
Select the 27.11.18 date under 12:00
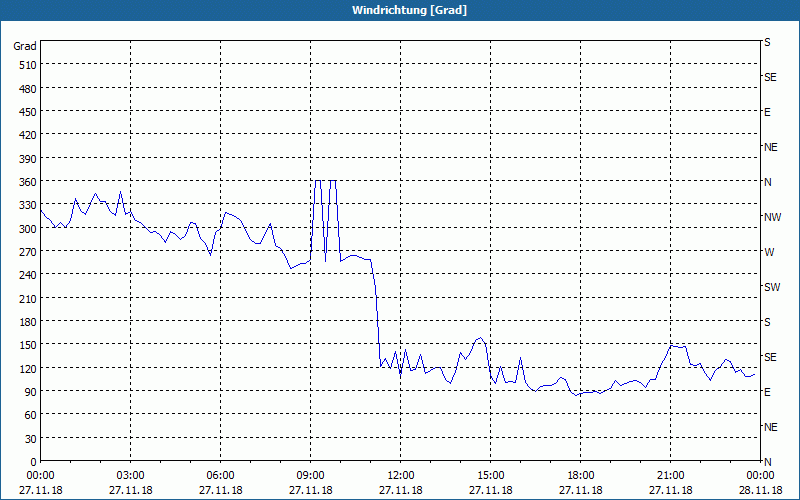401,490
